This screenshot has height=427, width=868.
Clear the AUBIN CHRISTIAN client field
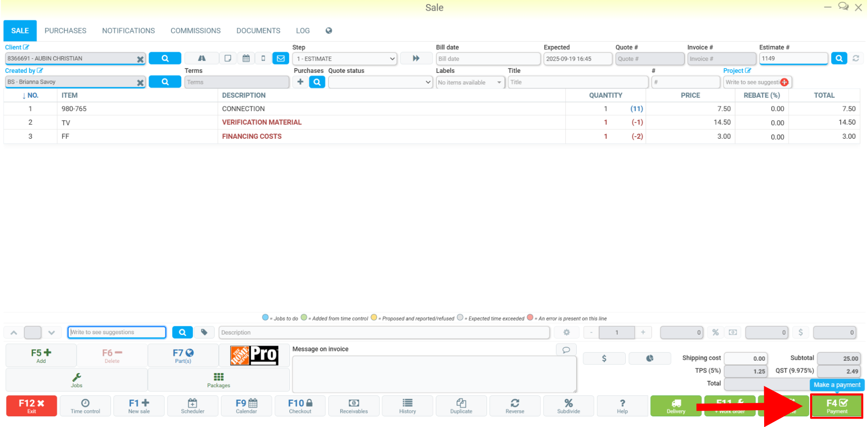(x=140, y=59)
